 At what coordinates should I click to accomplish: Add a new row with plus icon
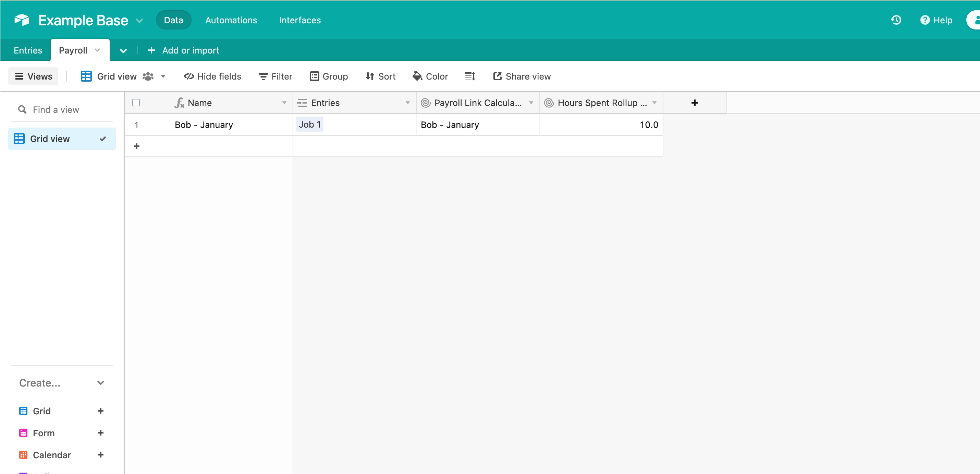[x=137, y=146]
